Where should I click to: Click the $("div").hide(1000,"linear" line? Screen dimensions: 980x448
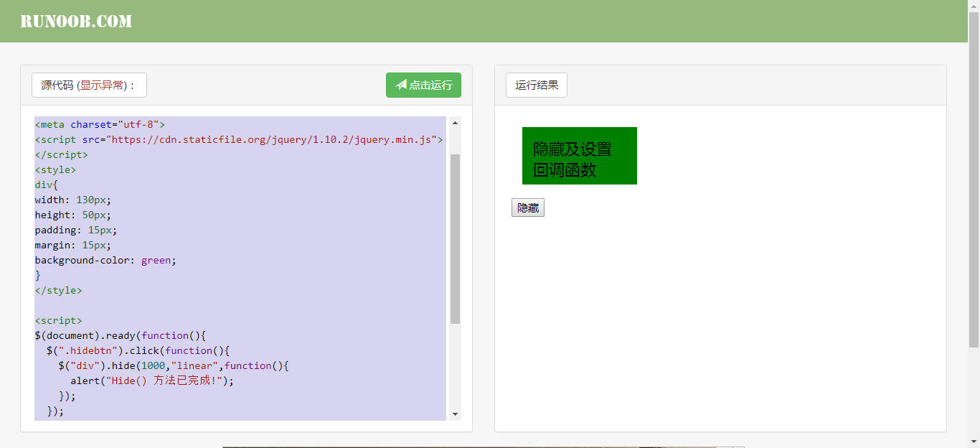coord(174,365)
